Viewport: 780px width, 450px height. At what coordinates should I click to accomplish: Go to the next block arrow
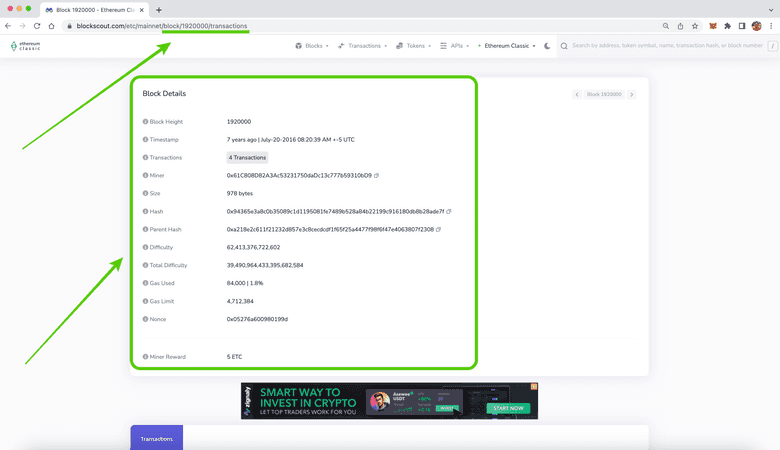(631, 94)
